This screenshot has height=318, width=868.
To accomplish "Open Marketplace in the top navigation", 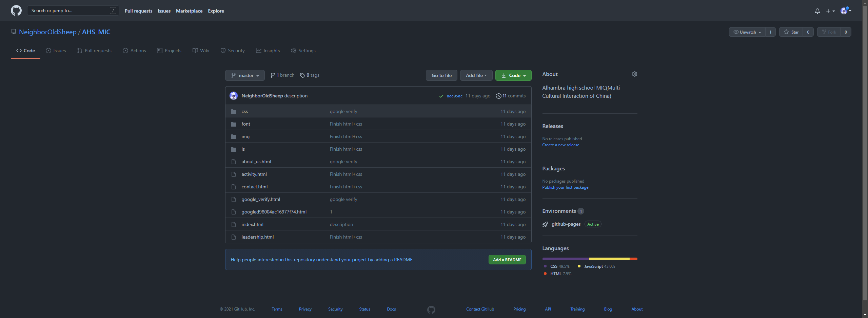I will pos(189,11).
